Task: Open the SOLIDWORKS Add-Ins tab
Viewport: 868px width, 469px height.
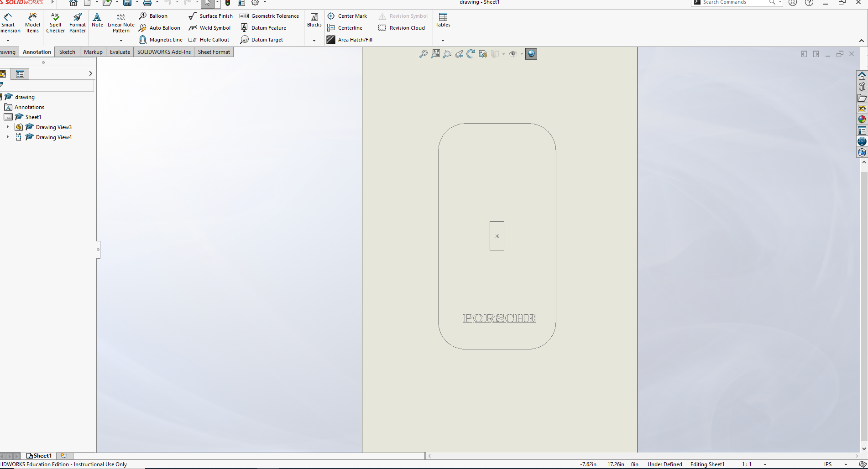Action: tap(164, 52)
